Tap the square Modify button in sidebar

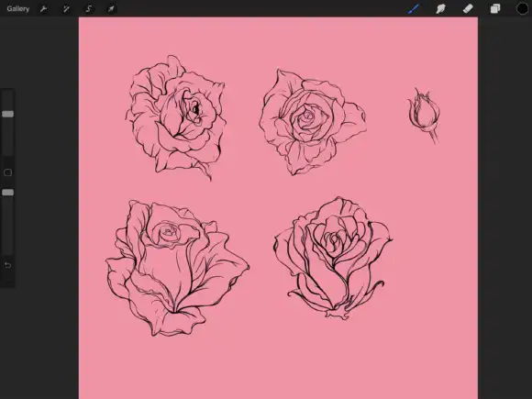tap(8, 172)
